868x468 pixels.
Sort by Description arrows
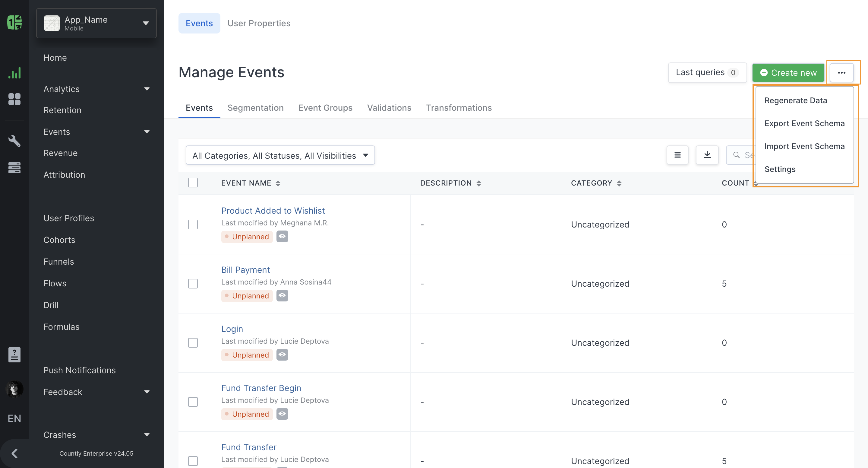(478, 183)
